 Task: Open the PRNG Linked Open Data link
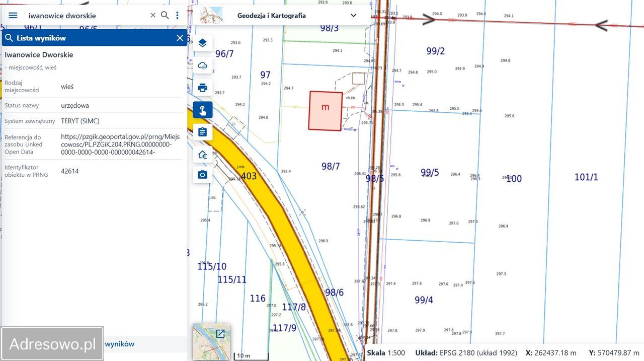click(x=120, y=144)
